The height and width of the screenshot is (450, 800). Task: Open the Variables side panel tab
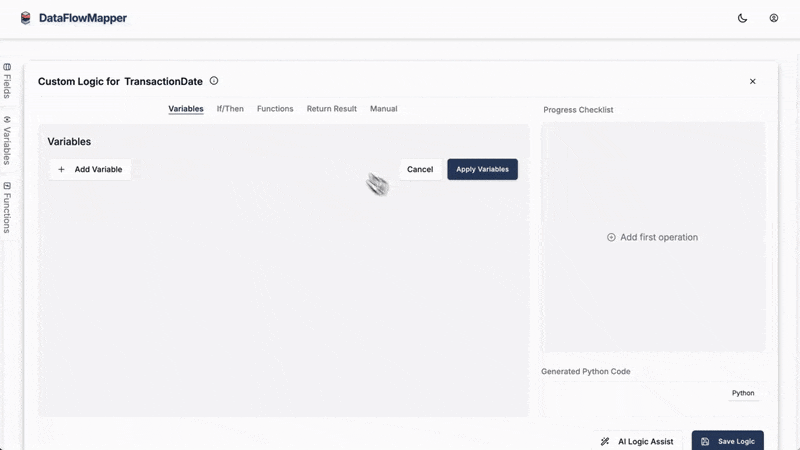[7, 140]
